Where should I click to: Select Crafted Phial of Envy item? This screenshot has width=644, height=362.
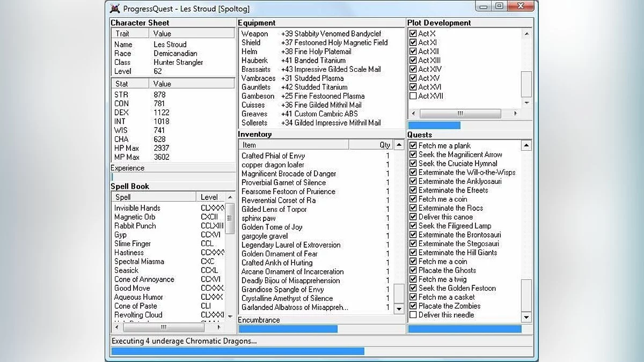tap(273, 156)
